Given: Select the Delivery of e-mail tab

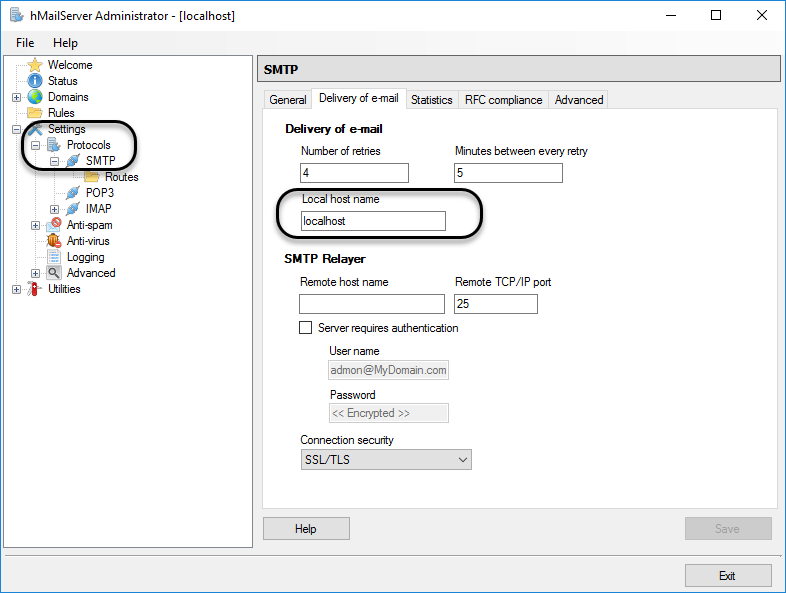Looking at the screenshot, I should coord(359,98).
